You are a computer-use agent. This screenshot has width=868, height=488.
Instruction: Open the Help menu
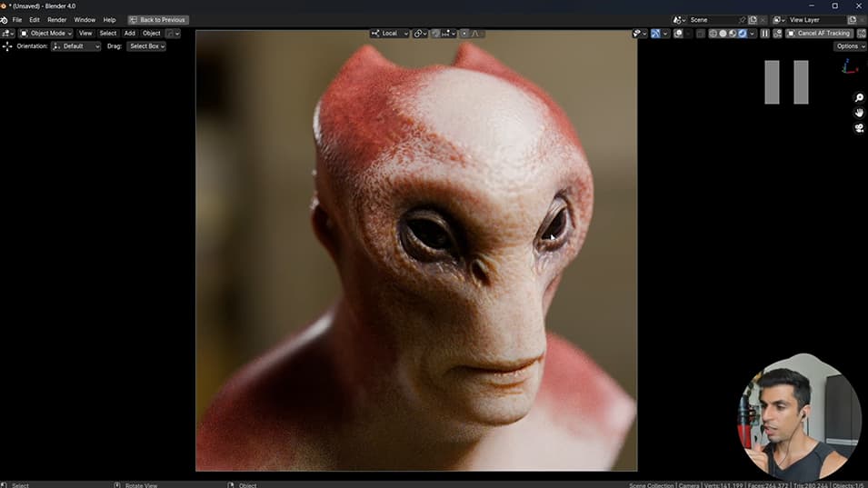click(109, 20)
